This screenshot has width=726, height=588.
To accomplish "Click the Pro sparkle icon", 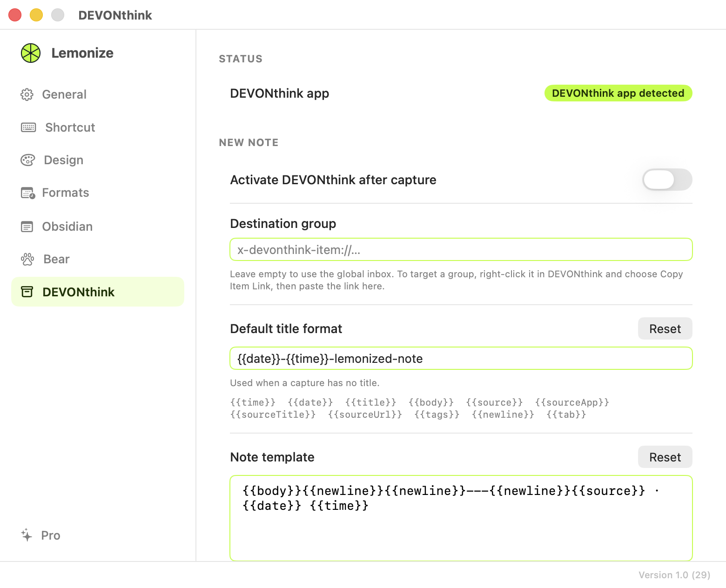I will [27, 535].
